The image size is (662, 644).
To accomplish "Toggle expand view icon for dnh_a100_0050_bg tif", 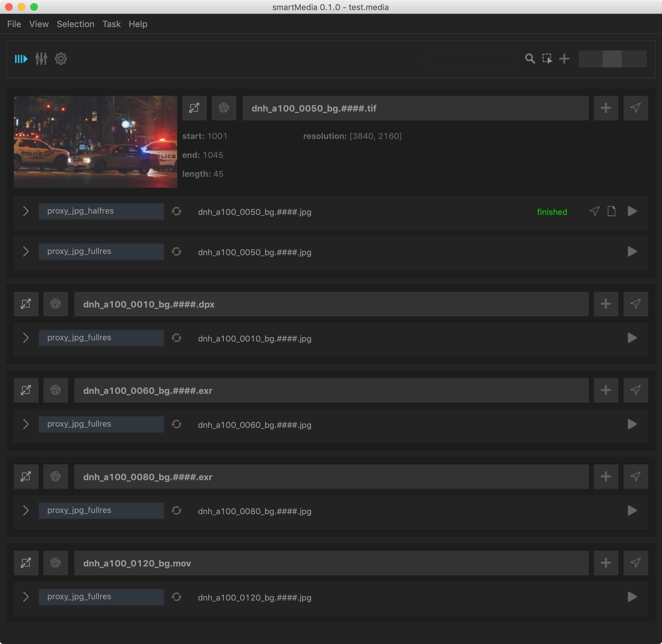I will coord(194,108).
